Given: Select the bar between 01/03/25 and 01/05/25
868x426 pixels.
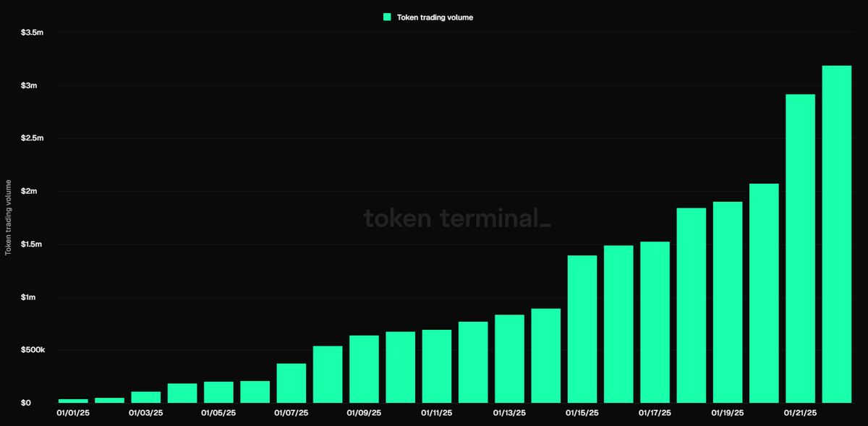Looking at the screenshot, I should [182, 393].
